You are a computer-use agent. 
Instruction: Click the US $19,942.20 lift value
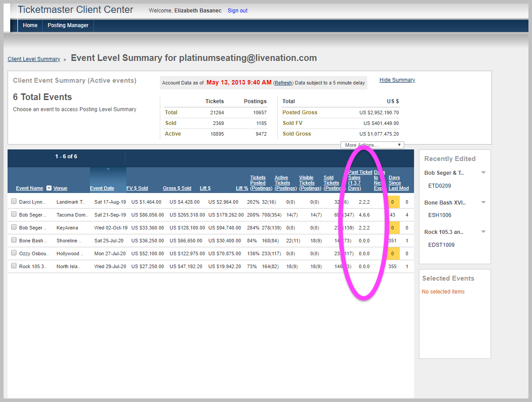point(225,266)
